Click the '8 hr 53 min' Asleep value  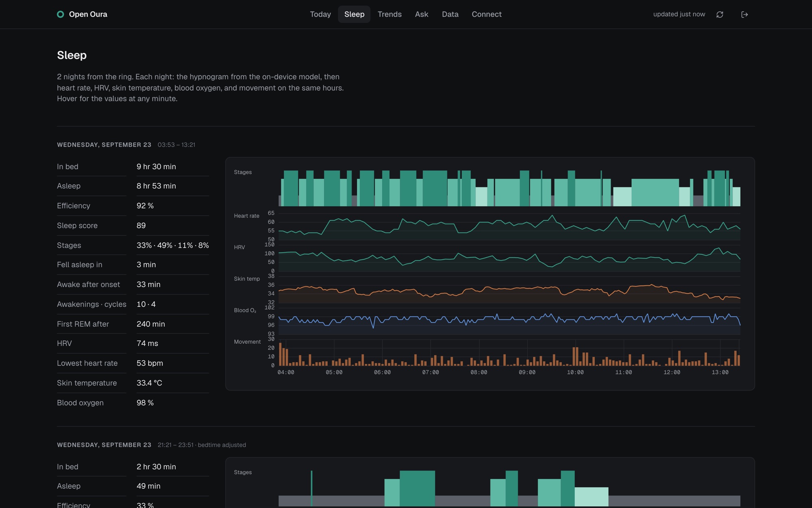click(x=156, y=186)
